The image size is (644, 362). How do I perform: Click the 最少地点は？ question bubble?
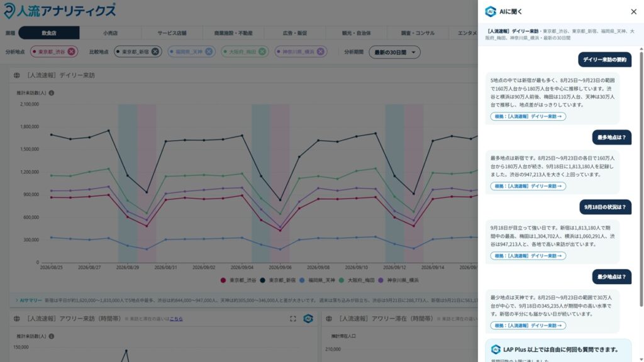[611, 277]
